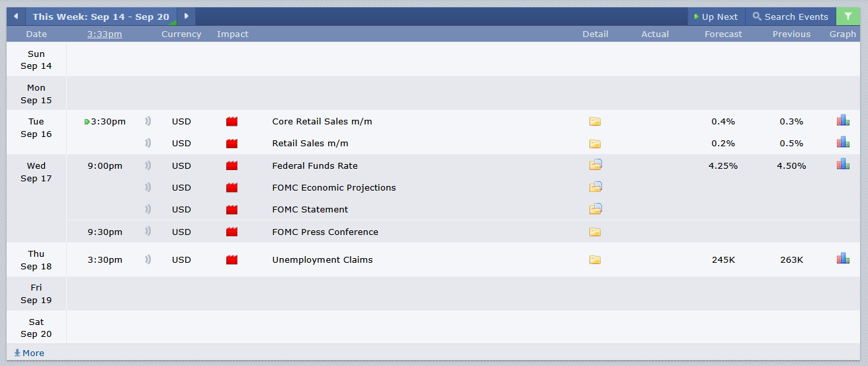
Task: Expand the More link at the bottom
Action: [29, 353]
